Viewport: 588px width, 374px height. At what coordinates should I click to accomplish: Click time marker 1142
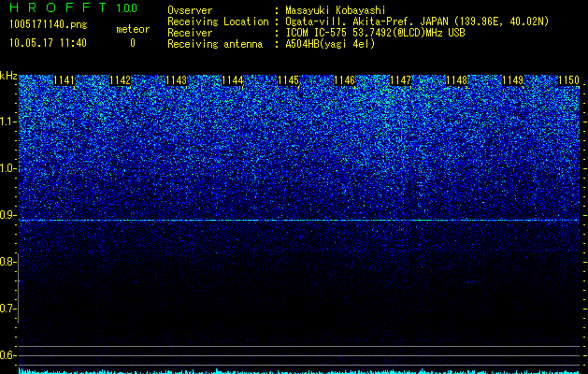pyautogui.click(x=120, y=80)
